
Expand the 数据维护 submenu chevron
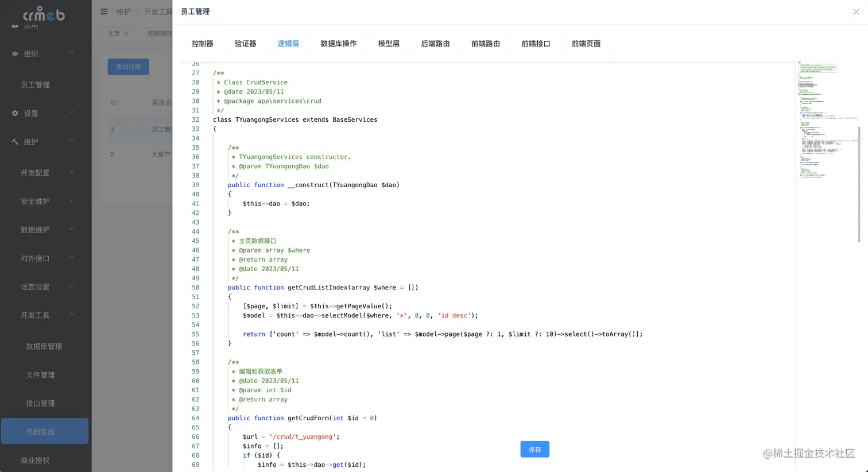72,229
